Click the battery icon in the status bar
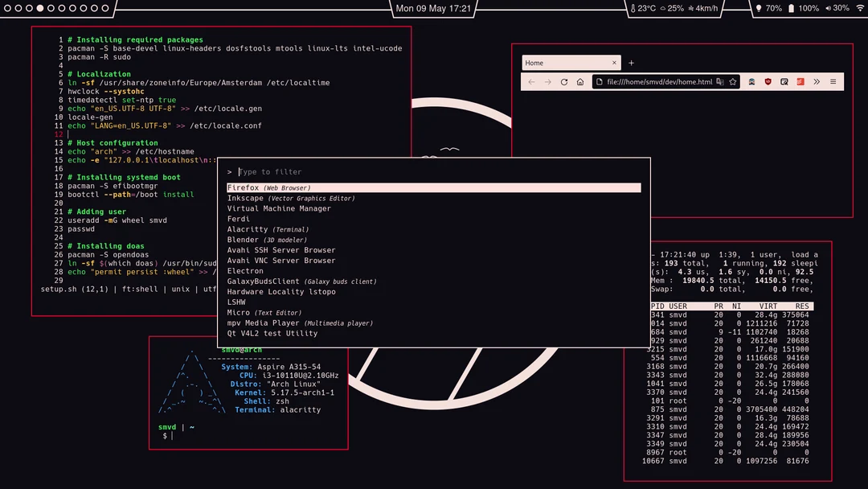 (x=792, y=8)
